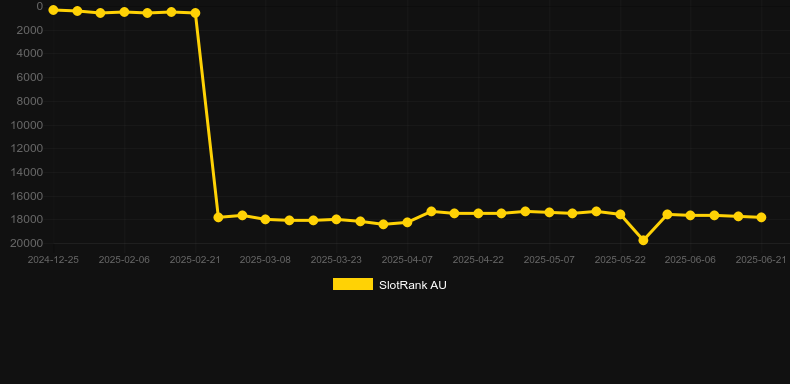The image size is (790, 384).
Task: Select the data point above 2025-05-07
Action: point(549,213)
